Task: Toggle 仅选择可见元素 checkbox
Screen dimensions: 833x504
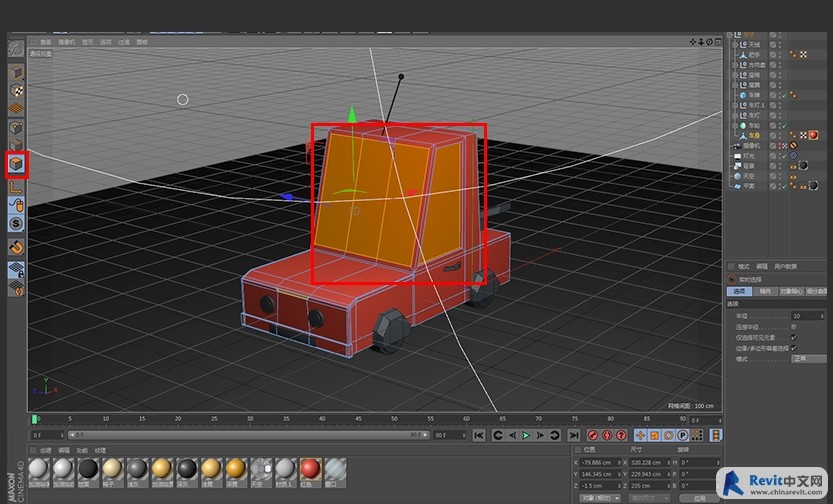Action: pos(794,337)
